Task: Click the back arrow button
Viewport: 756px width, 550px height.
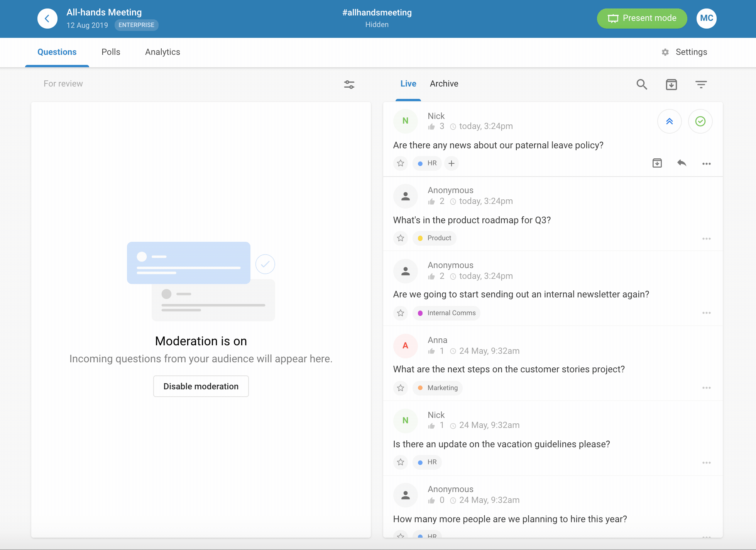Action: 47,19
